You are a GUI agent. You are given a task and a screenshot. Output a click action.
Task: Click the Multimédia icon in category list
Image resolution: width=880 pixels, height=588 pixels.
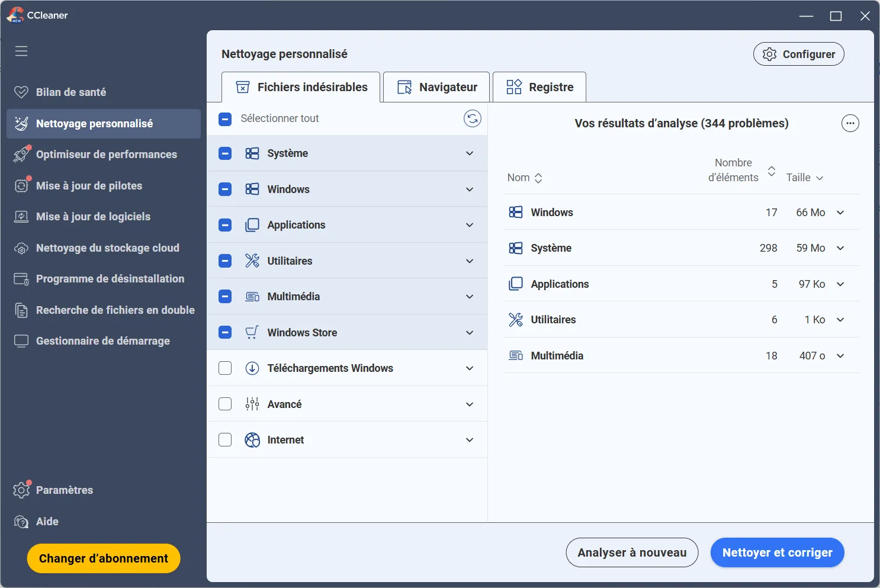(252, 297)
